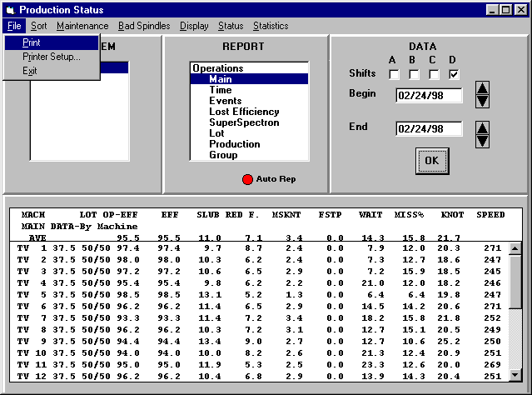Click the data table scroll down arrow
This screenshot has height=395, width=532.
coord(515,375)
